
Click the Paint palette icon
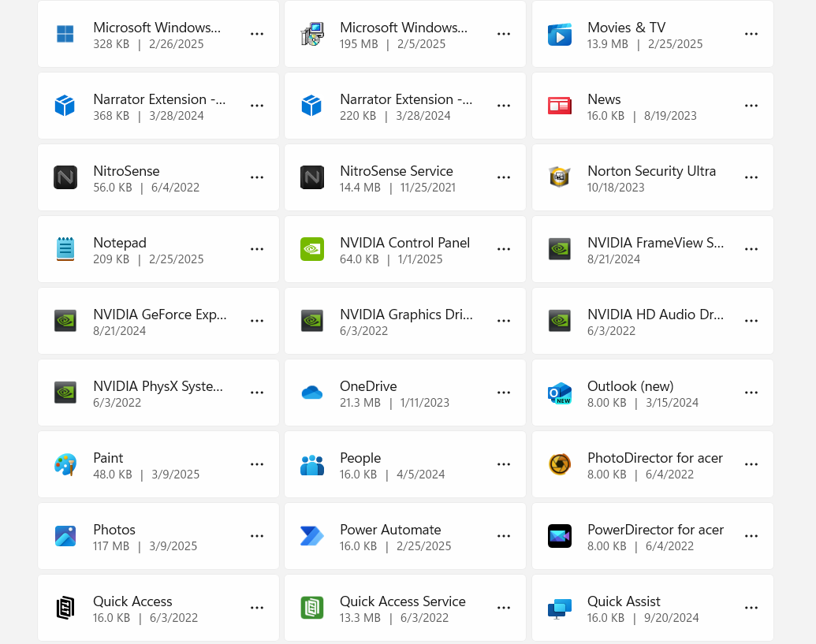65,464
